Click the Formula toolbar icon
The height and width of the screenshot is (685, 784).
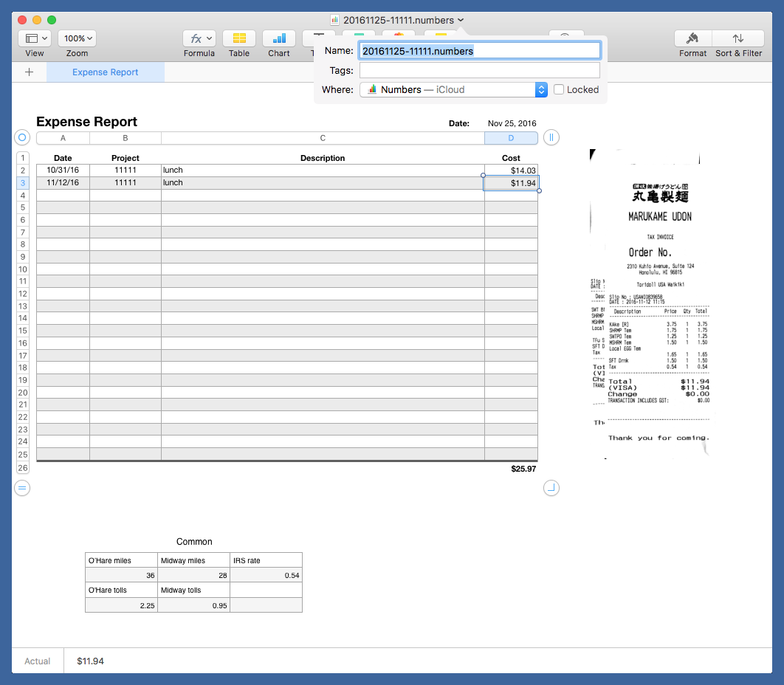click(x=199, y=38)
